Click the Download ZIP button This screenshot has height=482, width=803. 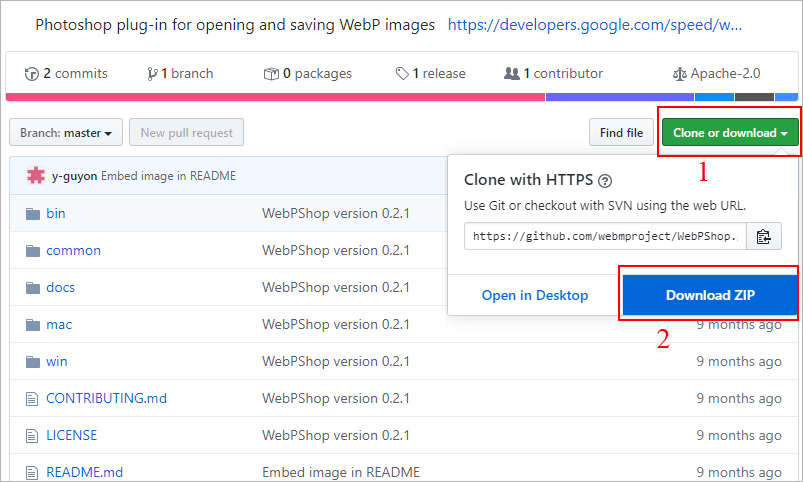[x=710, y=295]
